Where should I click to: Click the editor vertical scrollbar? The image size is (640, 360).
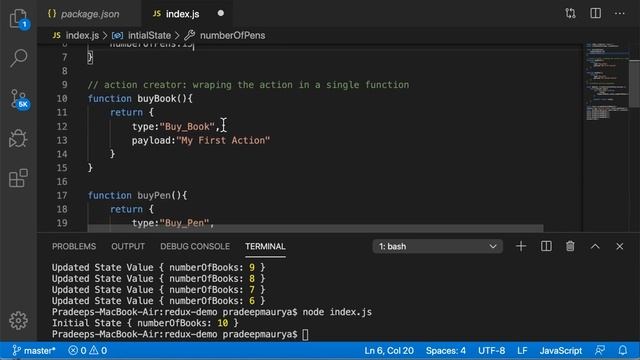(x=634, y=83)
